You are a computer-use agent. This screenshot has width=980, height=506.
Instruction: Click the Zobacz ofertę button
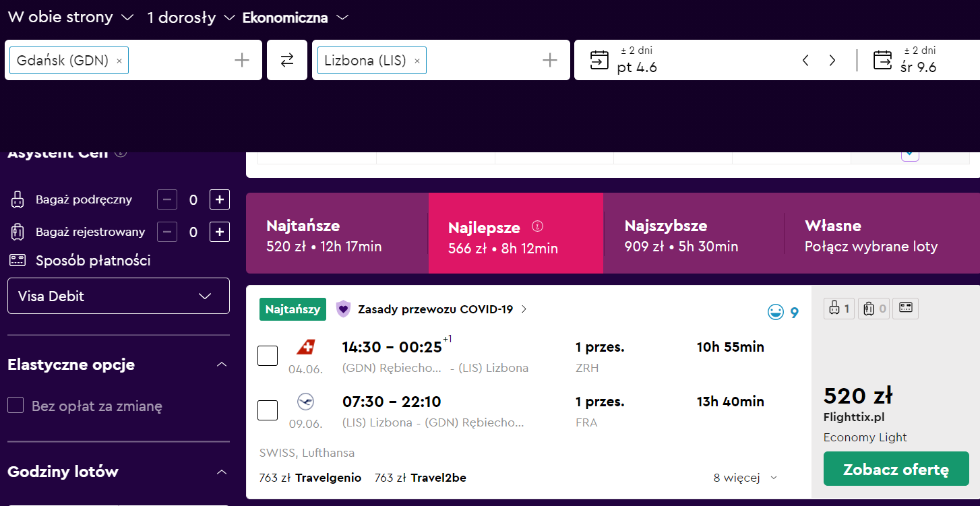[896, 469]
